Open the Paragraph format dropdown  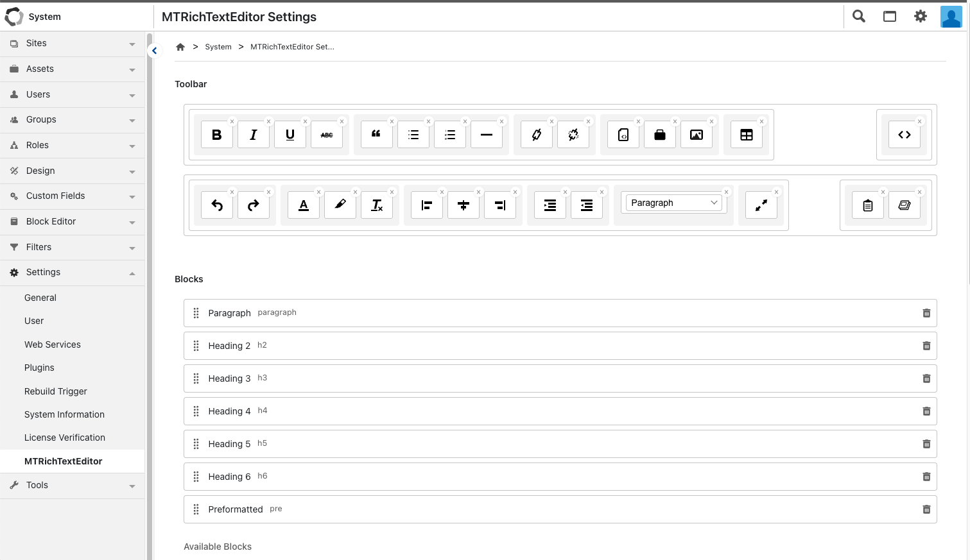click(674, 203)
